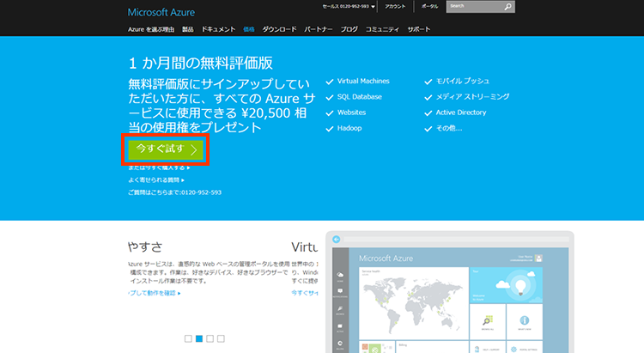
Task: Click the checkmark beside Virtual Machines
Action: tap(330, 82)
